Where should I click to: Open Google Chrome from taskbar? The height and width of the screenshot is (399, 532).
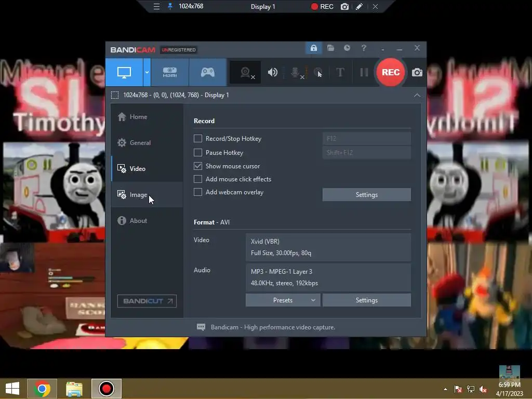(x=42, y=389)
